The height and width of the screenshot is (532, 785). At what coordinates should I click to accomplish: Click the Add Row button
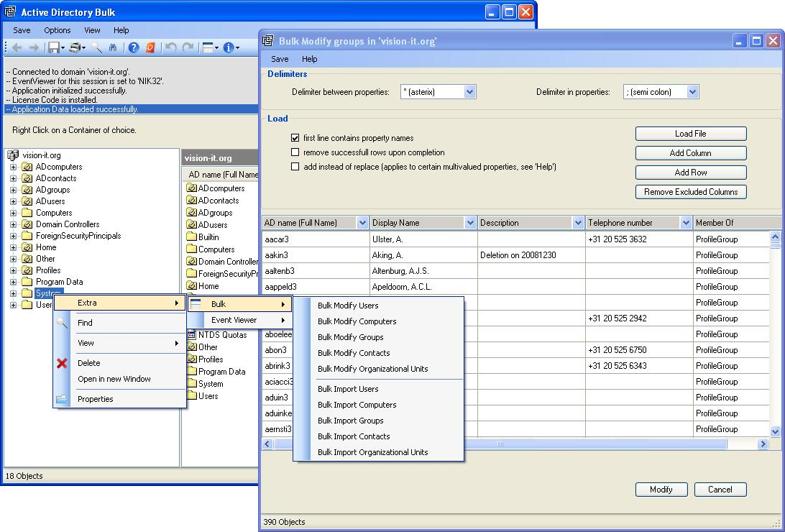(x=691, y=172)
